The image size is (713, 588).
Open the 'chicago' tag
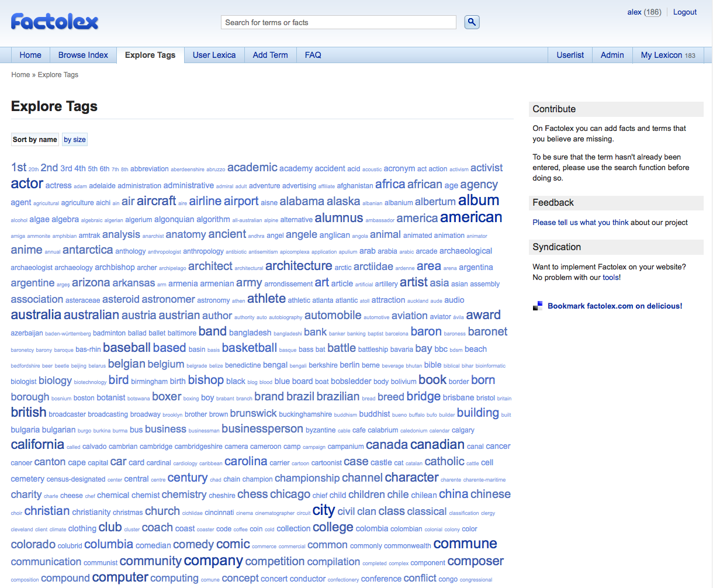pyautogui.click(x=290, y=494)
